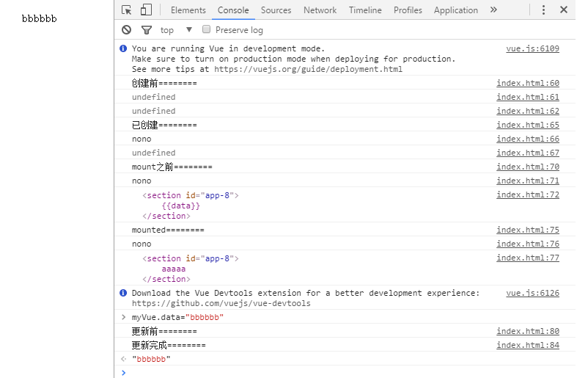This screenshot has height=378, width=588.
Task: Enable the Preserve log checkbox
Action: (206, 29)
